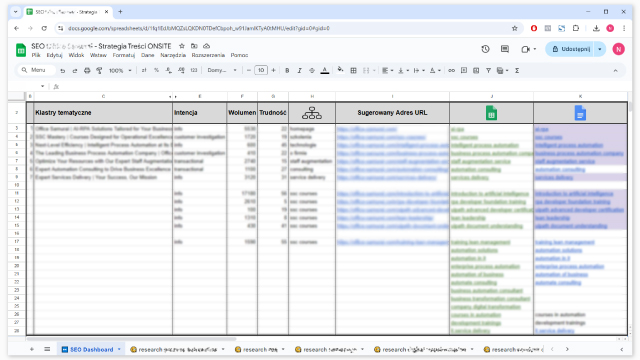Open the fill color picker
Screen dimensions: 640x360
coord(340,70)
